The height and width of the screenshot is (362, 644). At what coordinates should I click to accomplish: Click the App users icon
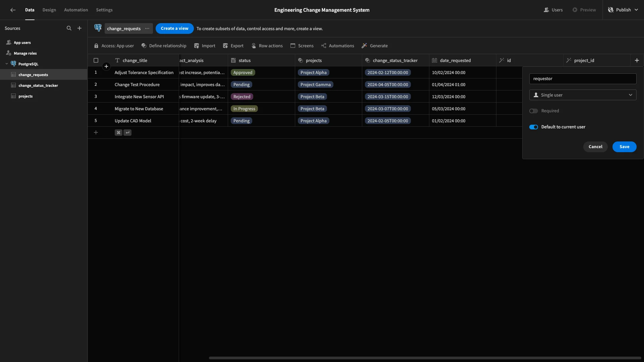pos(9,43)
